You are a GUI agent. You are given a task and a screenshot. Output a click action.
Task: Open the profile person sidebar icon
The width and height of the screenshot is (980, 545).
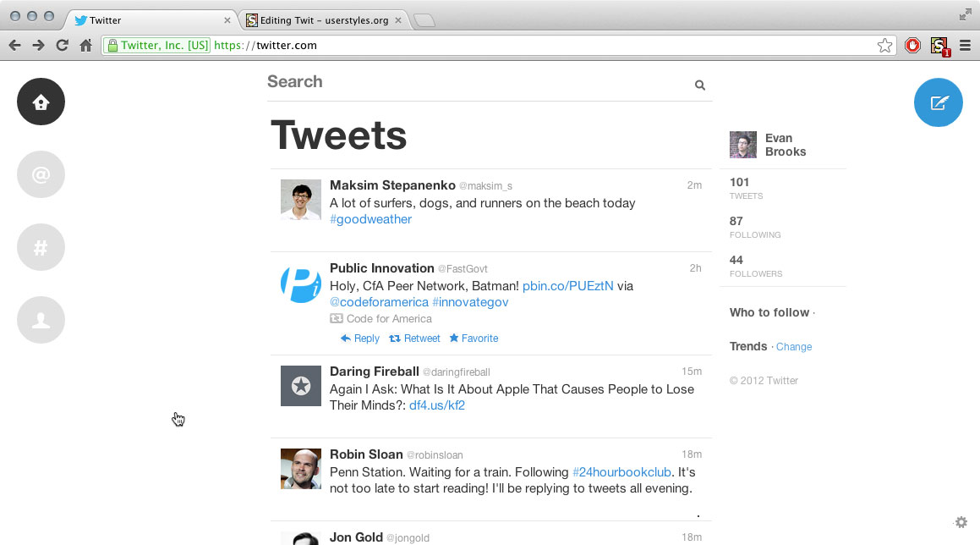point(41,320)
